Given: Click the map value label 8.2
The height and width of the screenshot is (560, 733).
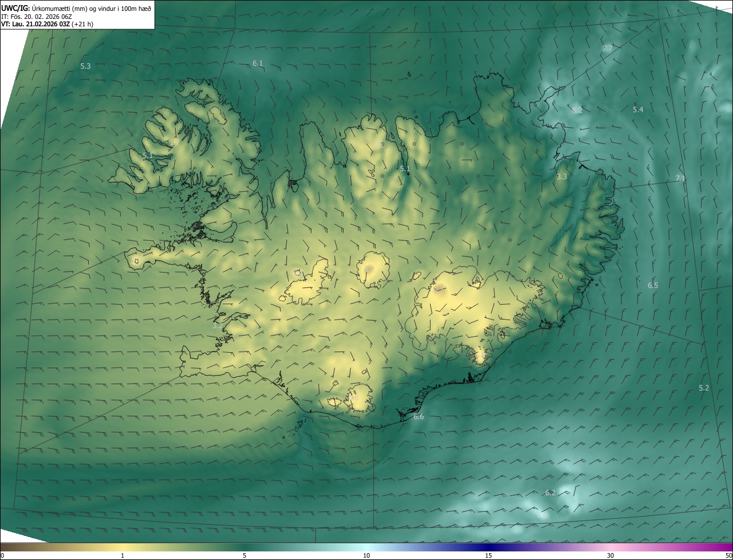Looking at the screenshot, I should tap(577, 110).
